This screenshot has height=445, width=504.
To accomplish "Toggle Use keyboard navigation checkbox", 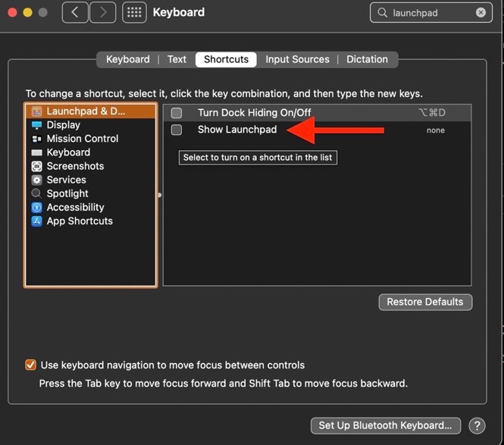I will (x=30, y=365).
